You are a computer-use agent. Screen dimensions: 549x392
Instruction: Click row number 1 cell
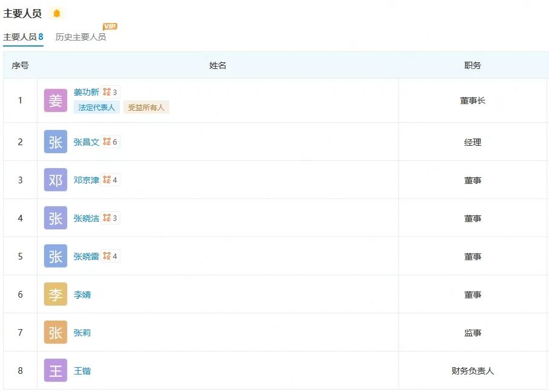[21, 100]
